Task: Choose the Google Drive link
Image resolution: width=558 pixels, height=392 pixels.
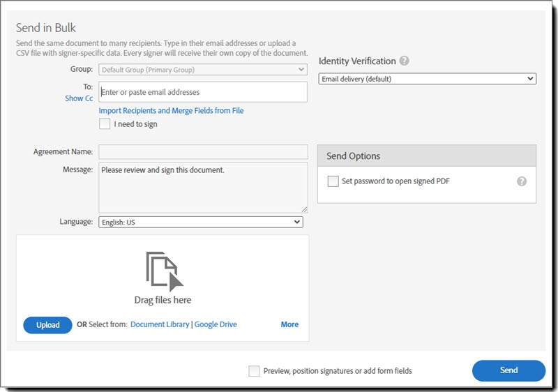Action: tap(216, 324)
